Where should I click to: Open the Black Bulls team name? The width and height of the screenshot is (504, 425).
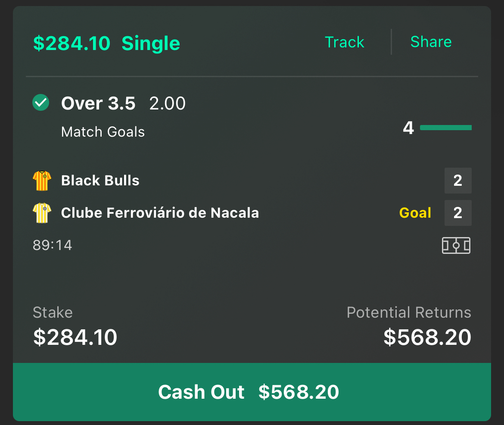pyautogui.click(x=100, y=181)
